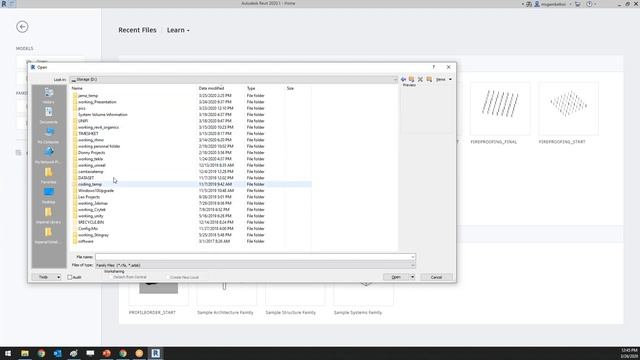Select the working_Stingray folder
640x360 pixels.
point(93,235)
